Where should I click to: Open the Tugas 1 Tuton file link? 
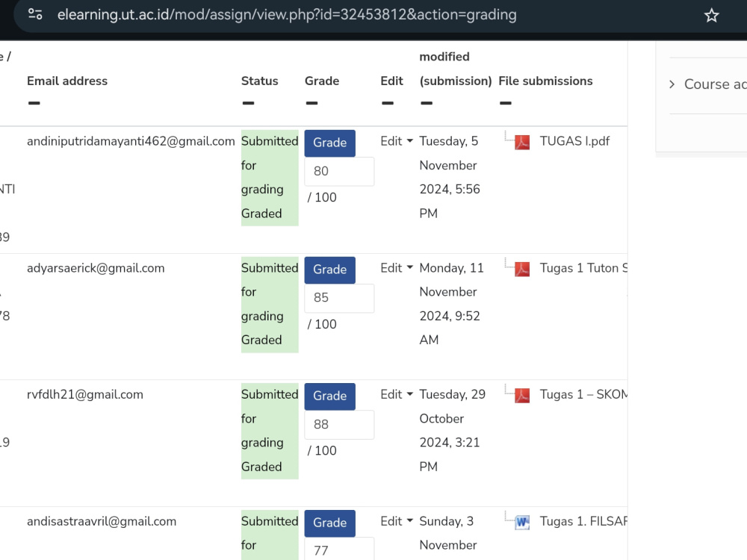[x=583, y=268]
